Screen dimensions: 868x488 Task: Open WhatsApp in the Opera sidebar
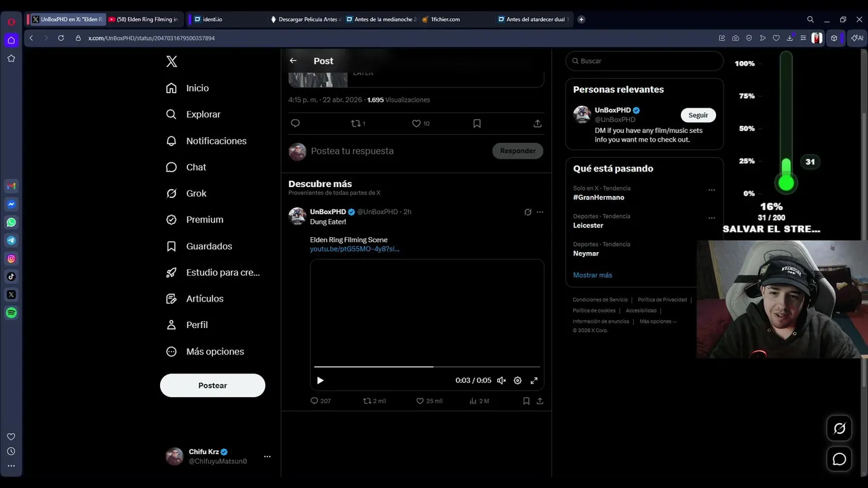click(11, 222)
